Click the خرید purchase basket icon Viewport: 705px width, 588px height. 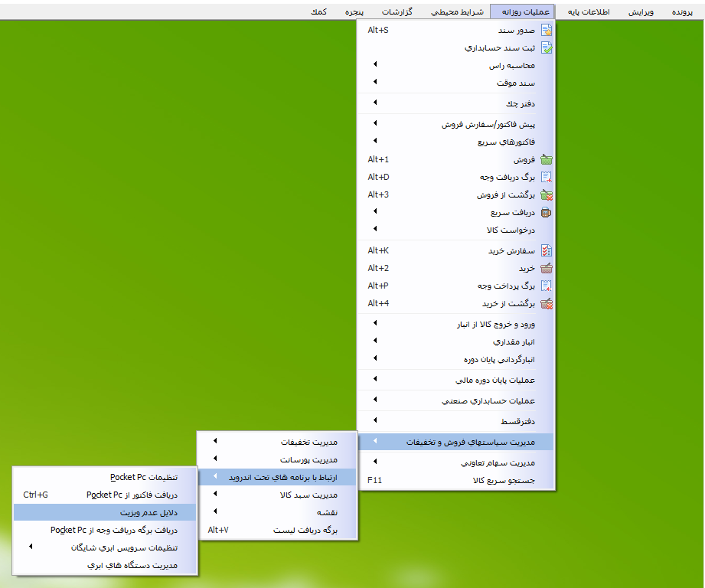547,268
